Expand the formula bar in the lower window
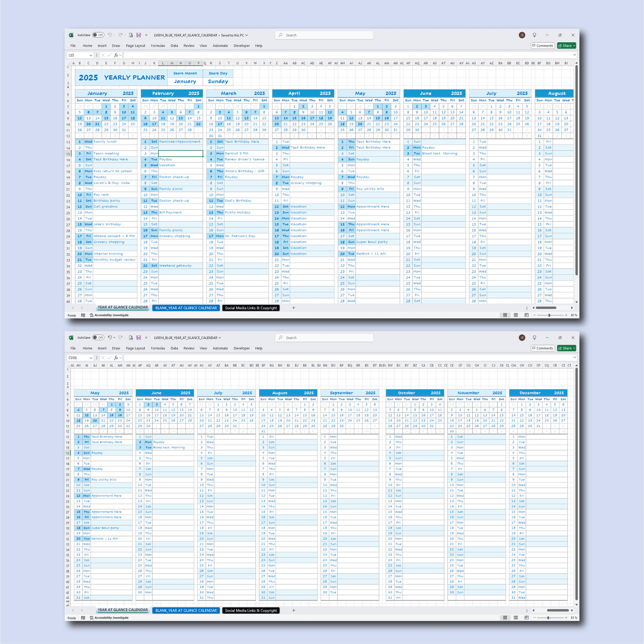 (x=574, y=358)
